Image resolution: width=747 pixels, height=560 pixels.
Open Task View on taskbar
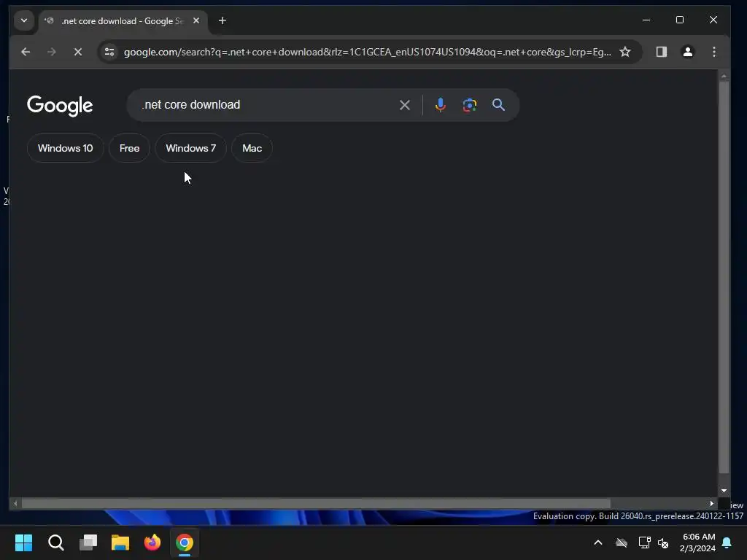point(88,542)
